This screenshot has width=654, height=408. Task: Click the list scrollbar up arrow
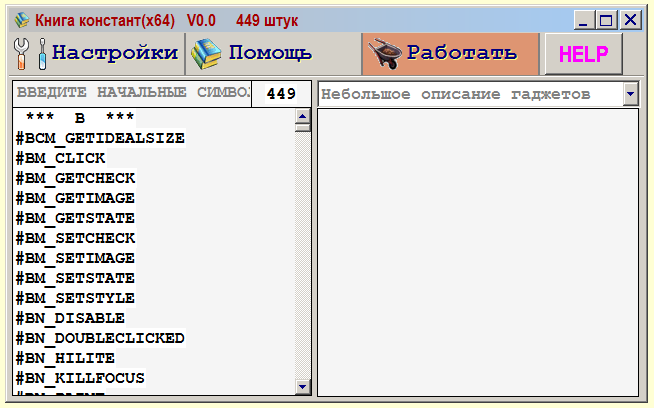click(303, 116)
